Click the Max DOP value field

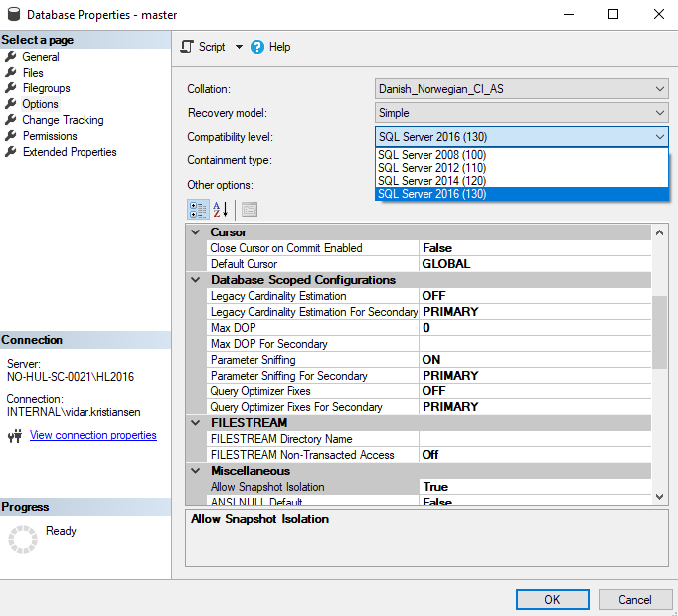535,328
